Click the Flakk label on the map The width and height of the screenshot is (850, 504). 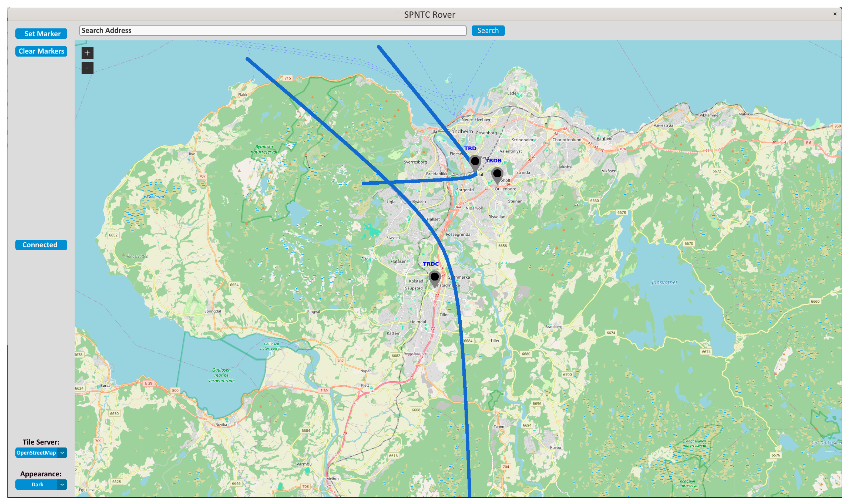click(243, 94)
